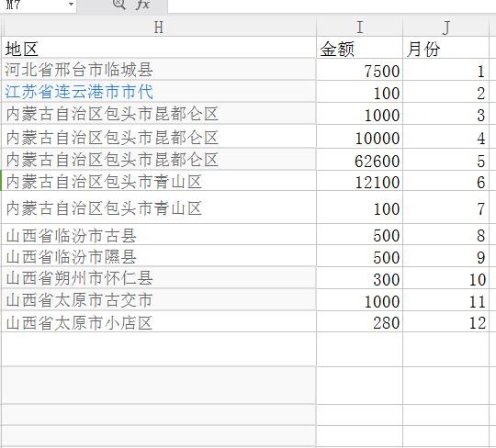Select amount cell 62600
The width and height of the screenshot is (496, 448).
tap(360, 160)
